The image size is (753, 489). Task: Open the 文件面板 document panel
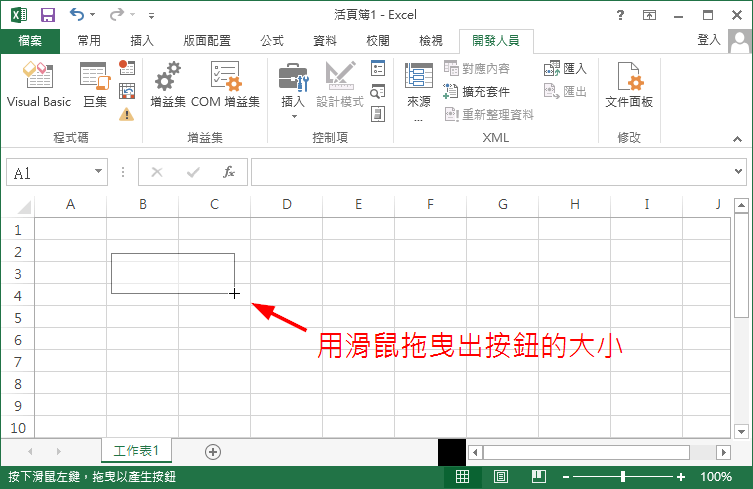(x=629, y=84)
